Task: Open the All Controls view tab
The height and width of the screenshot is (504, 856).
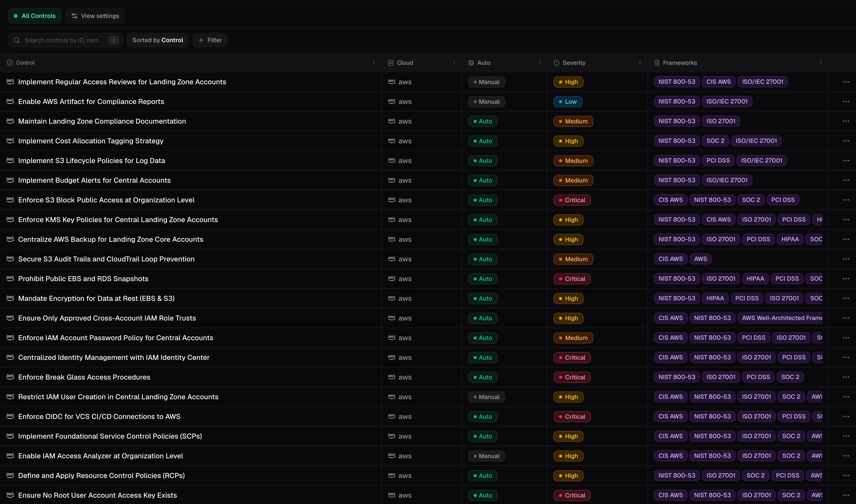Action: coord(35,16)
